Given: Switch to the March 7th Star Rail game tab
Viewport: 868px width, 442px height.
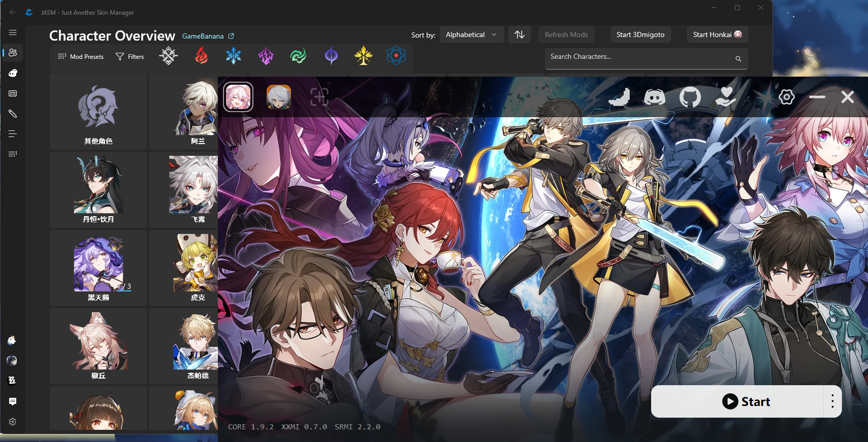Looking at the screenshot, I should [238, 97].
